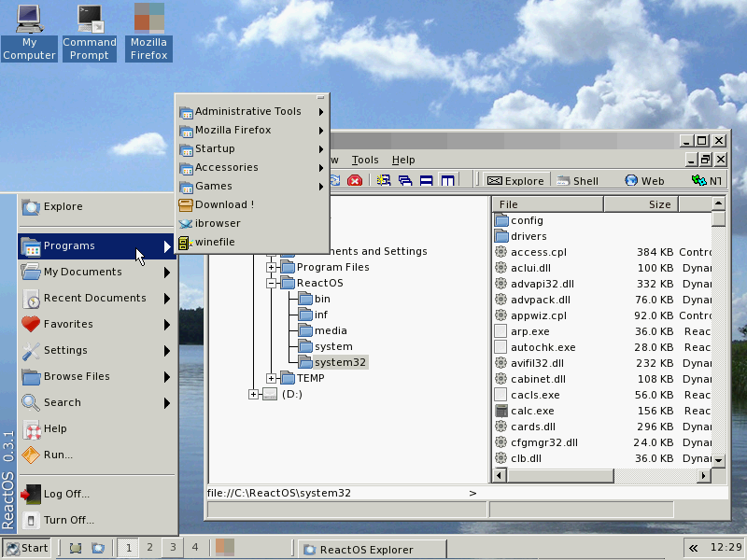Image resolution: width=747 pixels, height=560 pixels.
Task: Select the media folder in tree
Action: (323, 331)
